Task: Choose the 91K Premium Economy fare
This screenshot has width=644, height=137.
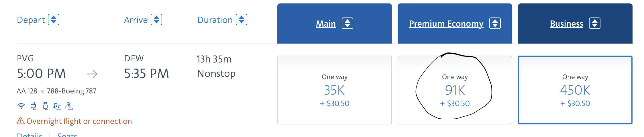Action: 455,90
